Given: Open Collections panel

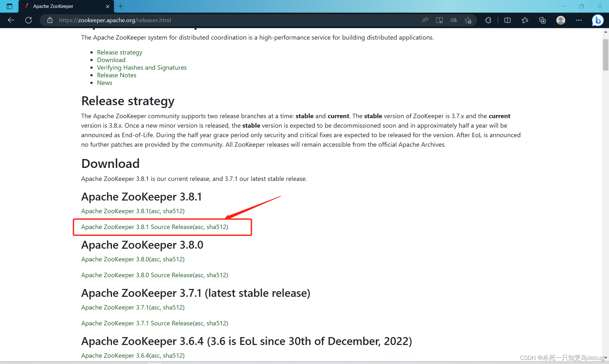Looking at the screenshot, I should (x=542, y=20).
